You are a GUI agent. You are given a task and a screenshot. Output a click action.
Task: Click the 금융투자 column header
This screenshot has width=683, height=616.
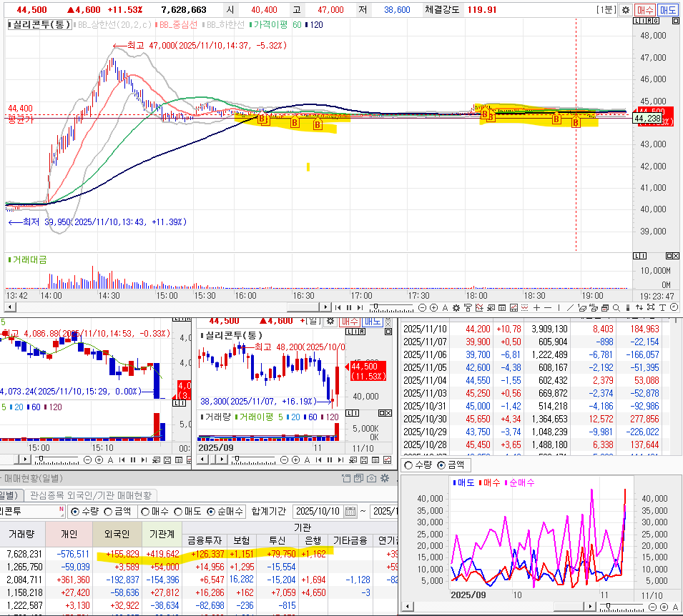(205, 540)
